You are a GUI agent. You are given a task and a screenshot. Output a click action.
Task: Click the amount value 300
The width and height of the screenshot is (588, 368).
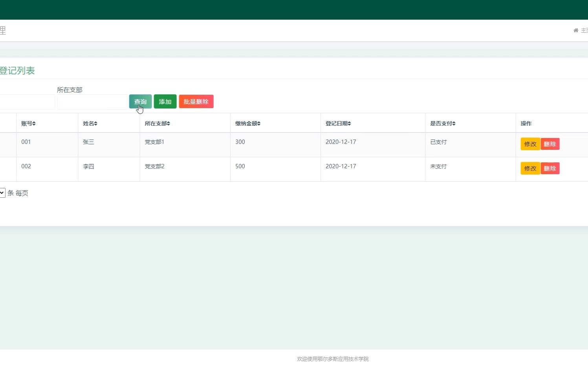tap(240, 142)
